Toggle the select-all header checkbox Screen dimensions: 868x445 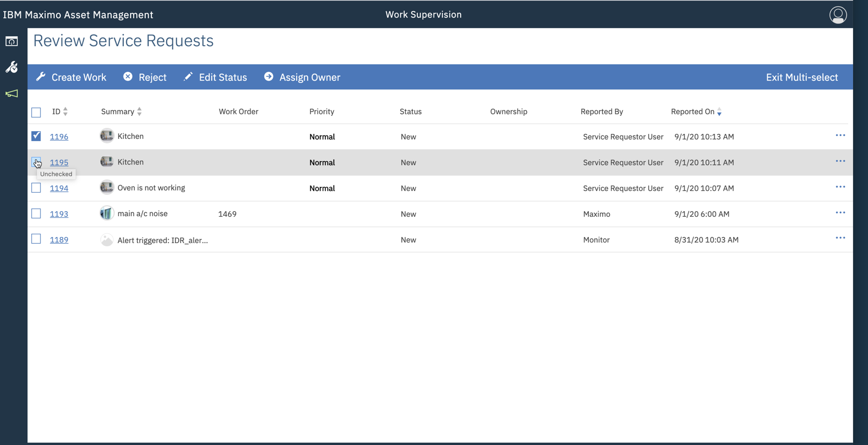click(36, 112)
